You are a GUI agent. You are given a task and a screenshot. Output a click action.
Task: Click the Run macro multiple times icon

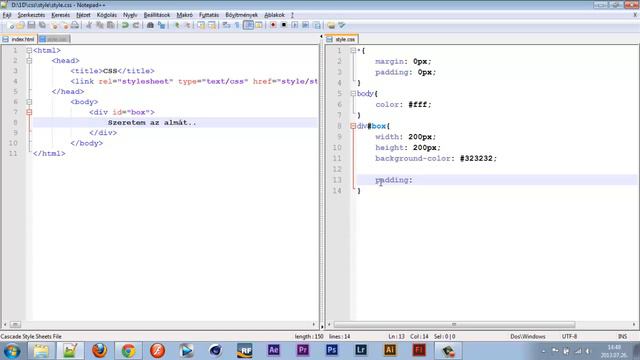click(x=305, y=25)
